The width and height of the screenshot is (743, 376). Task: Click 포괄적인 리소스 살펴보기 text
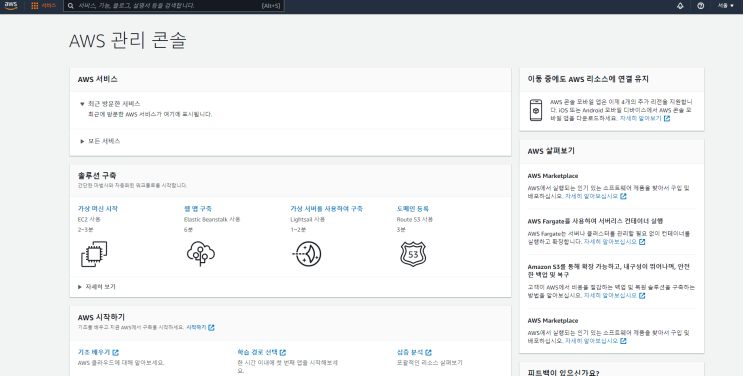click(x=429, y=363)
